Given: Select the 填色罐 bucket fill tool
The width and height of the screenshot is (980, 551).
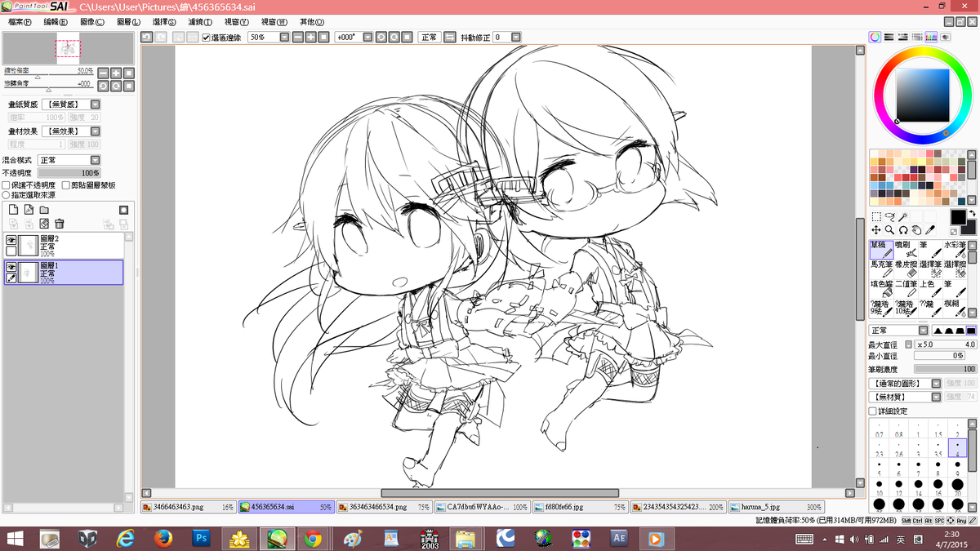Looking at the screenshot, I should [x=881, y=289].
